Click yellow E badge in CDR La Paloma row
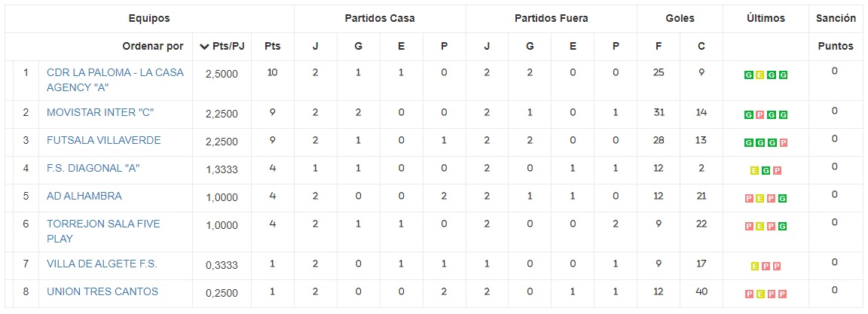This screenshot has height=314, width=868. (759, 75)
